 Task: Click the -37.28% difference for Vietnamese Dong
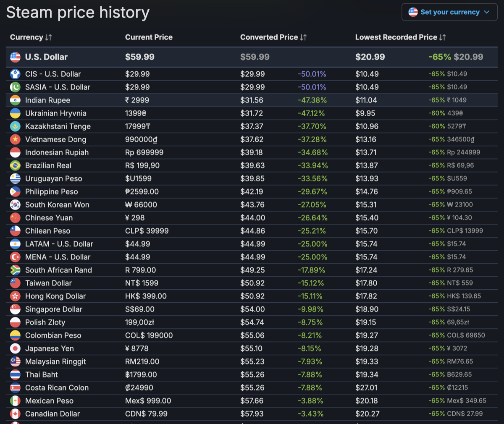point(312,139)
